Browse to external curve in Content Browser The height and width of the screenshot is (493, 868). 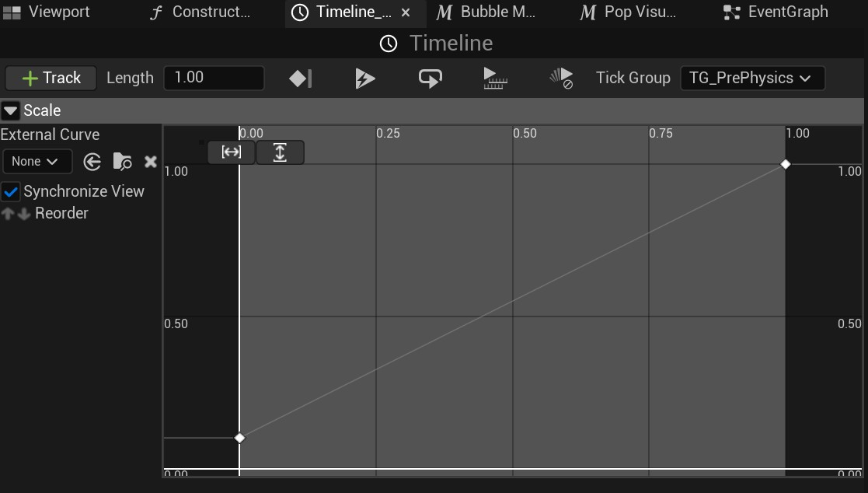(122, 162)
